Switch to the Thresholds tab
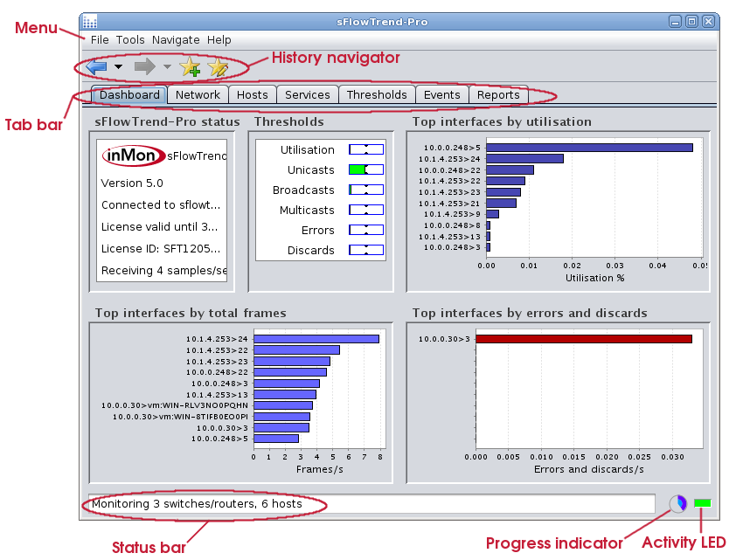Screen dimensions: 736x560 (377, 94)
